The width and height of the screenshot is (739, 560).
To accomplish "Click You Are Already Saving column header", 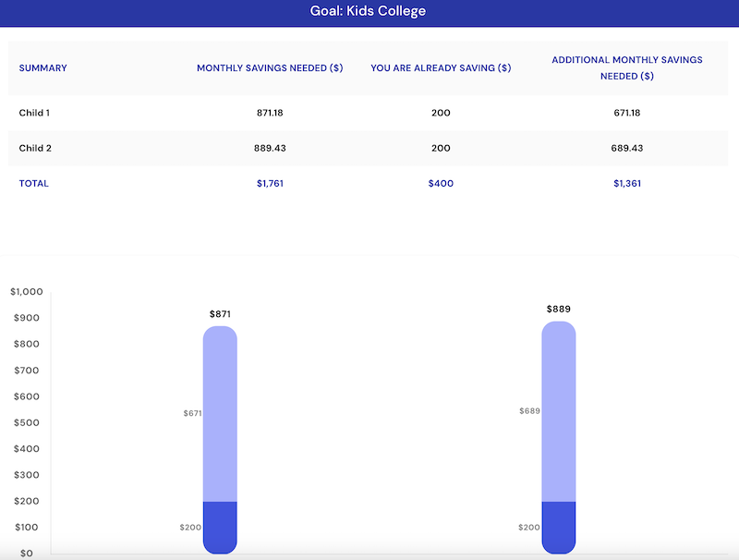I will (441, 68).
